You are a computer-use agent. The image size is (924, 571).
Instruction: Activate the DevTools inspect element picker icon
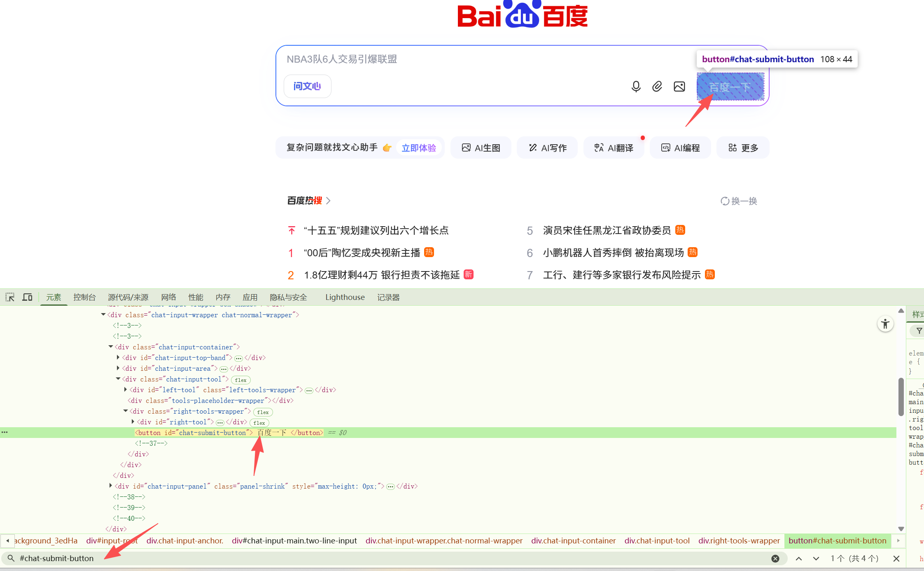pyautogui.click(x=10, y=297)
